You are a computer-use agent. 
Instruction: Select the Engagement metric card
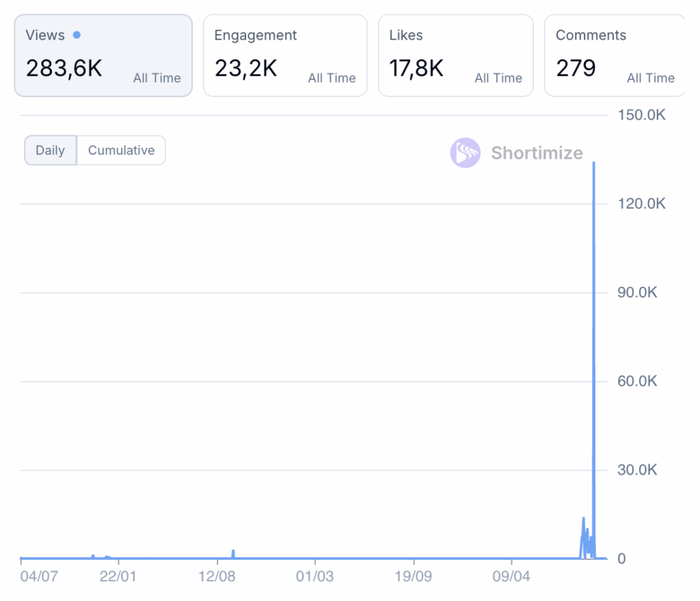click(284, 55)
